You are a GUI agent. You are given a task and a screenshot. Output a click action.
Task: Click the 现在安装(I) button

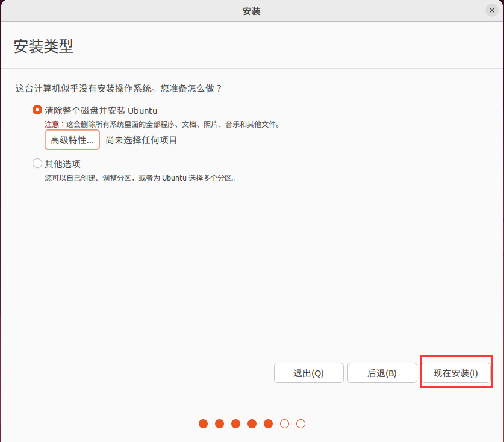click(x=456, y=373)
